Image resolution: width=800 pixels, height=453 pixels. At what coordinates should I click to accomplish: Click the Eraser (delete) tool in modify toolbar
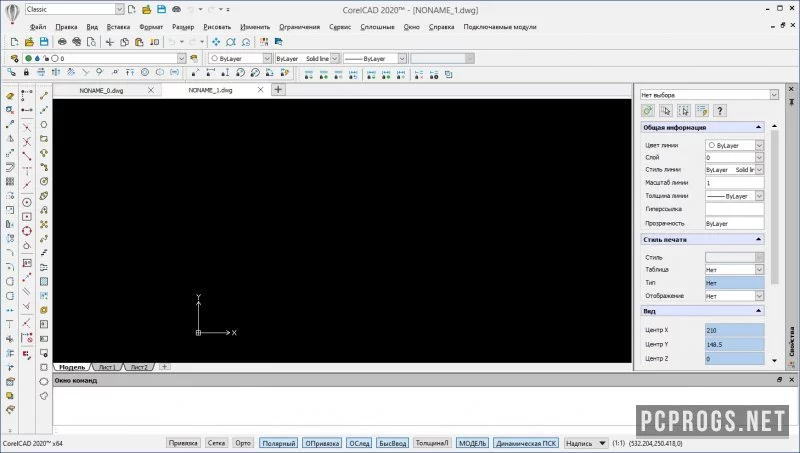pyautogui.click(x=10, y=95)
